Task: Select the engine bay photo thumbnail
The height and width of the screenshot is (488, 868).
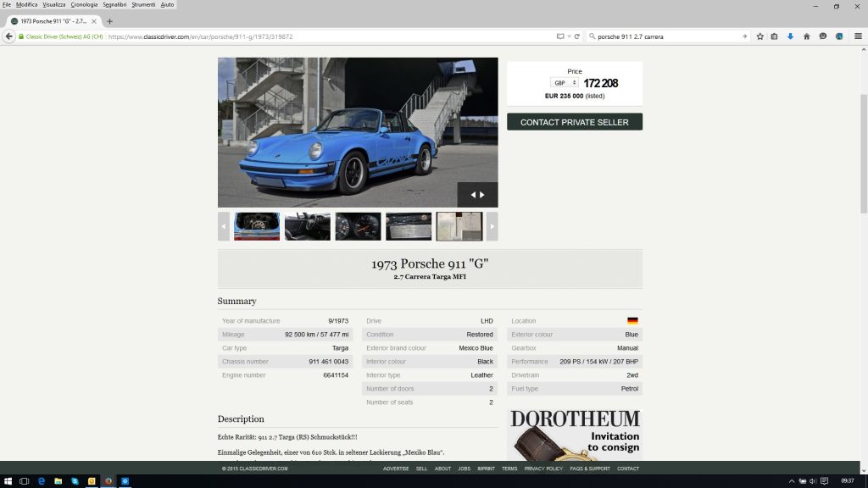Action: pos(257,226)
